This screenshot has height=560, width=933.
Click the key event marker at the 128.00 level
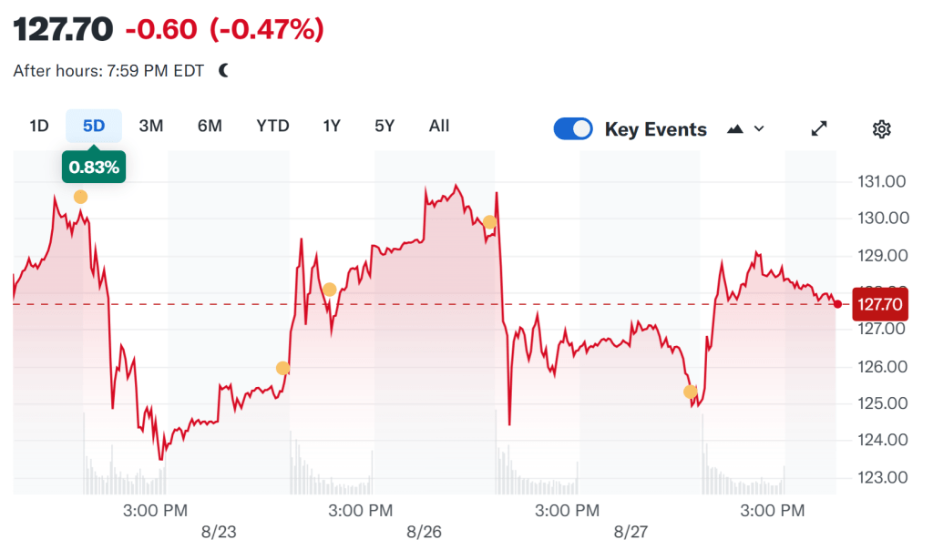click(330, 290)
